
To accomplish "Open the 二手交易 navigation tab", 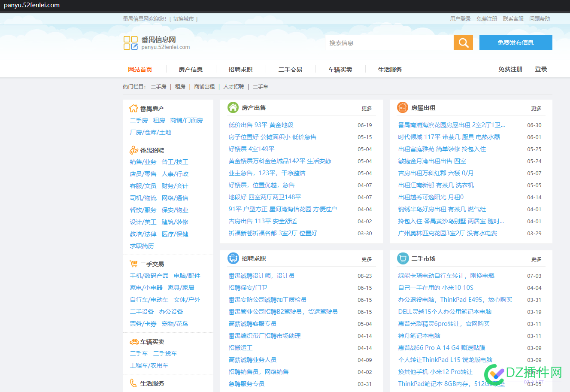I will (290, 69).
